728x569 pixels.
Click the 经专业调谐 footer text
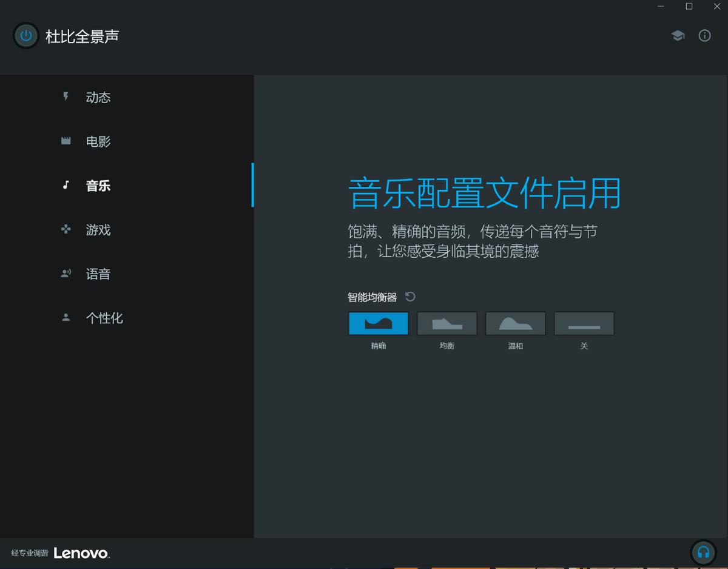[30, 553]
